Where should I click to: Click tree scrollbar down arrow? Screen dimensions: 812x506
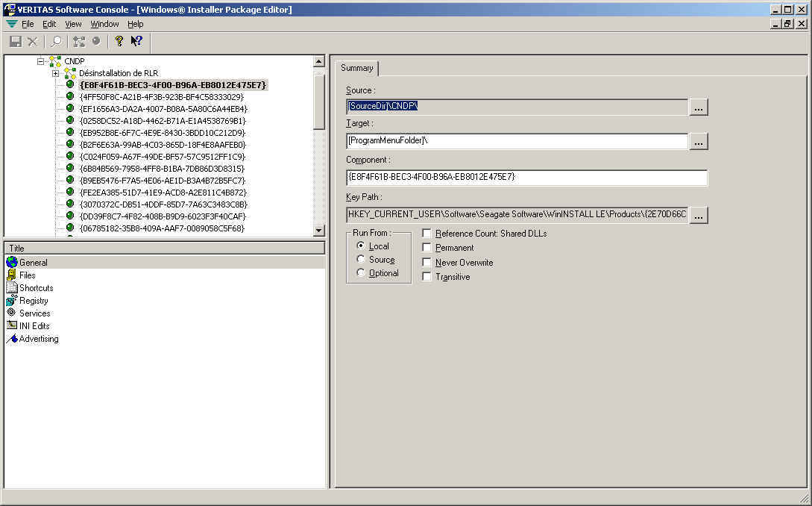tap(319, 230)
